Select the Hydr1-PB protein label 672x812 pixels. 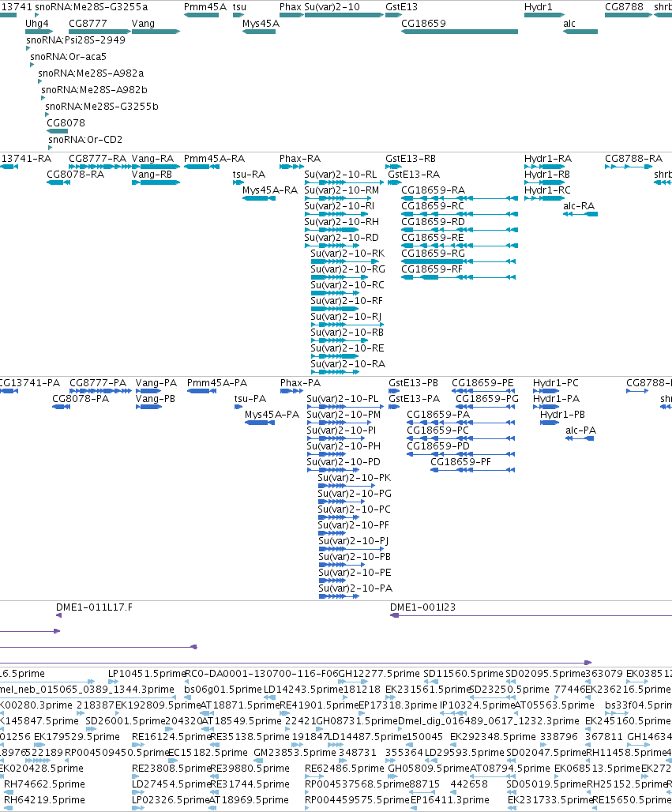tap(562, 414)
